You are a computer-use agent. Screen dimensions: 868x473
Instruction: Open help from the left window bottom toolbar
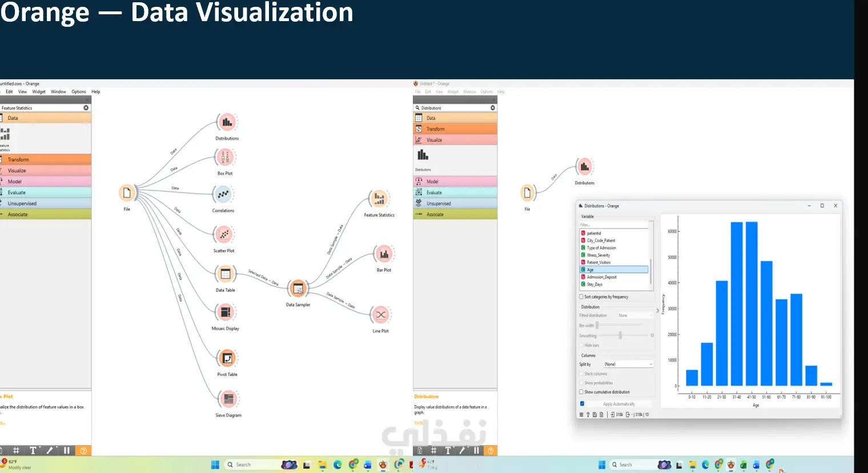click(x=83, y=450)
